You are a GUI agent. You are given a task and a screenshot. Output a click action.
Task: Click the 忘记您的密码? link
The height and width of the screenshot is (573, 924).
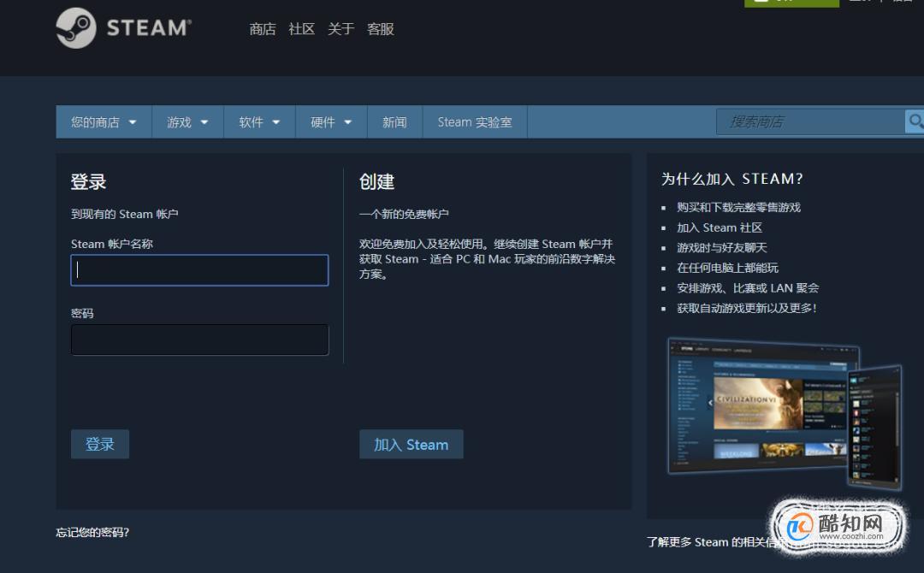pos(92,532)
